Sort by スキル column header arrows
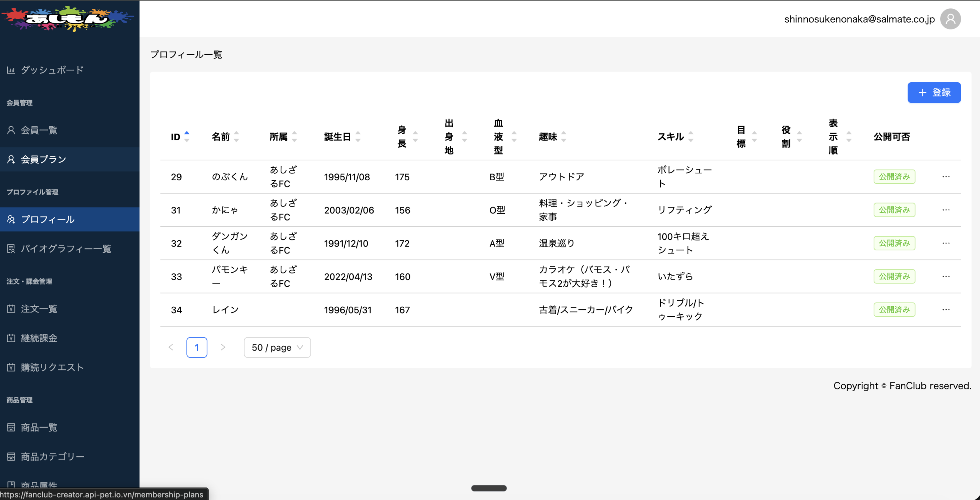This screenshot has height=500, width=980. coord(691,137)
